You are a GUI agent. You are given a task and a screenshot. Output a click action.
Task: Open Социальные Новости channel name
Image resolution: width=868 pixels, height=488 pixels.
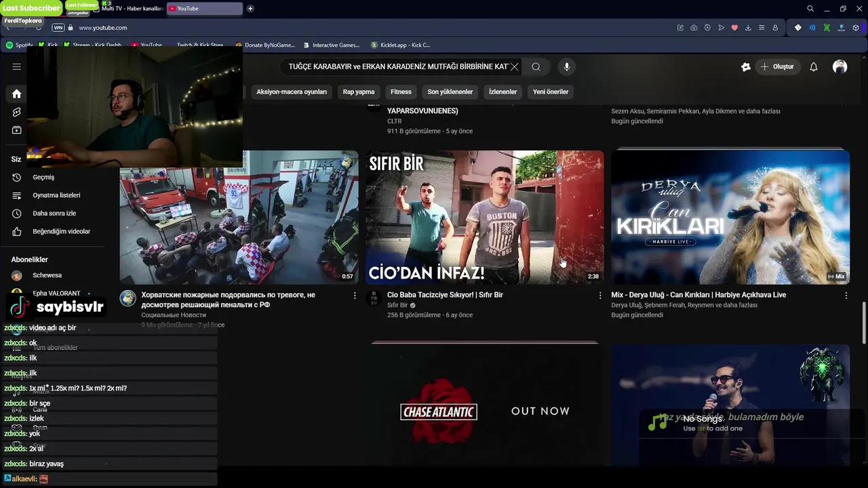174,315
